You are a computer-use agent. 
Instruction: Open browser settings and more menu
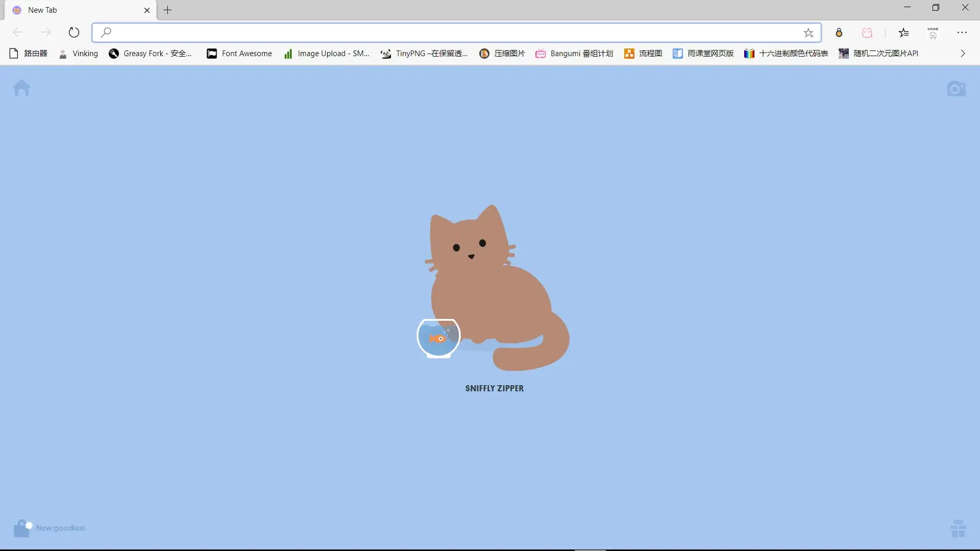962,33
